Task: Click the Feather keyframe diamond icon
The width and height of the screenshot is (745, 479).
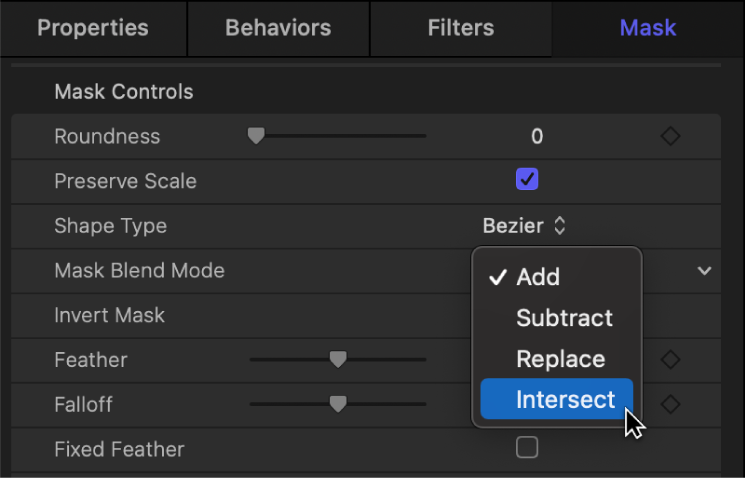Action: tap(670, 359)
